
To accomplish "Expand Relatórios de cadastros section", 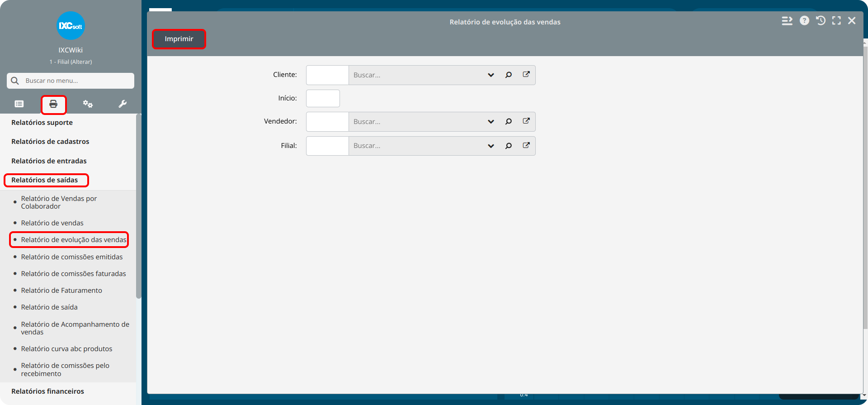I will tap(50, 142).
